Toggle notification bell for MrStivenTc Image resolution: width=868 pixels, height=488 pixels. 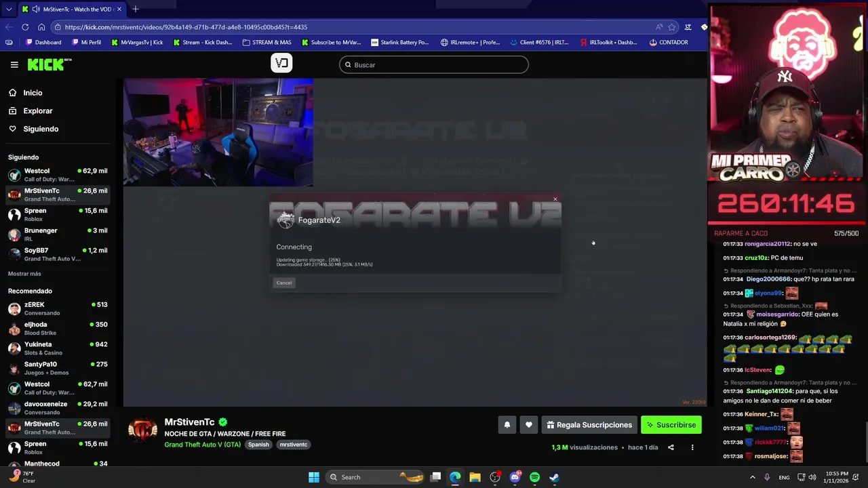pos(507,425)
